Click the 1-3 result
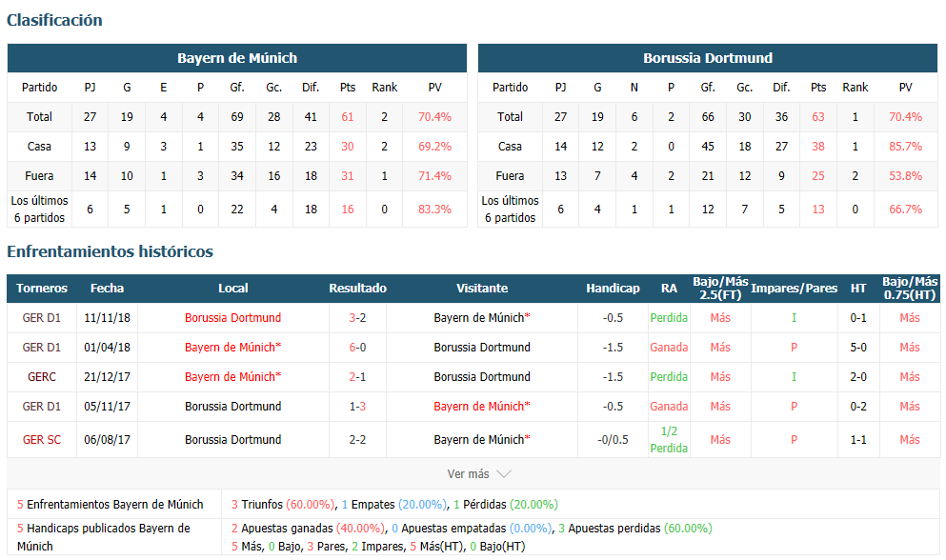Image resolution: width=946 pixels, height=560 pixels. pos(357,407)
